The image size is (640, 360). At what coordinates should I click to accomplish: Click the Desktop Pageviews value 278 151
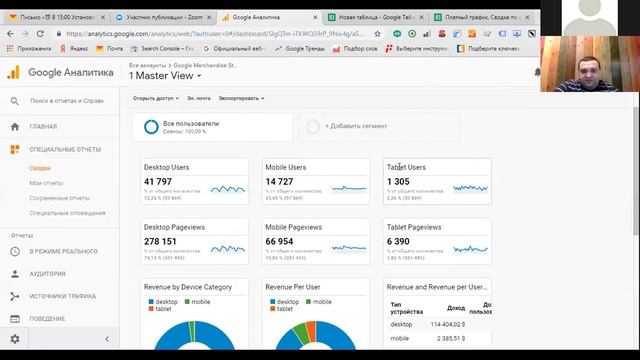point(160,242)
